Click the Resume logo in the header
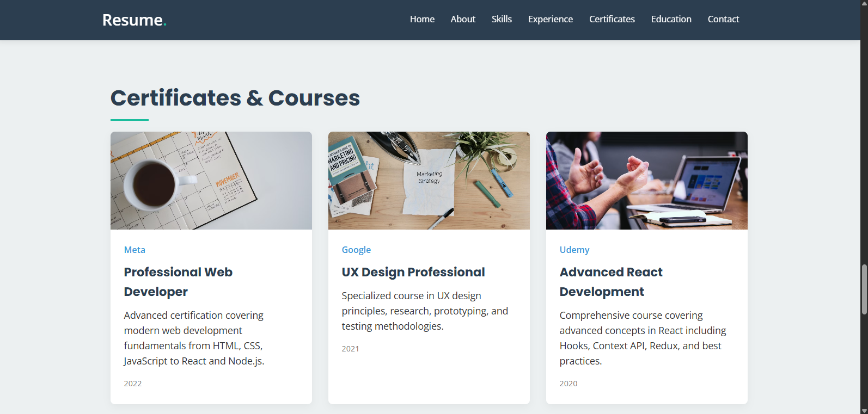 [x=134, y=20]
